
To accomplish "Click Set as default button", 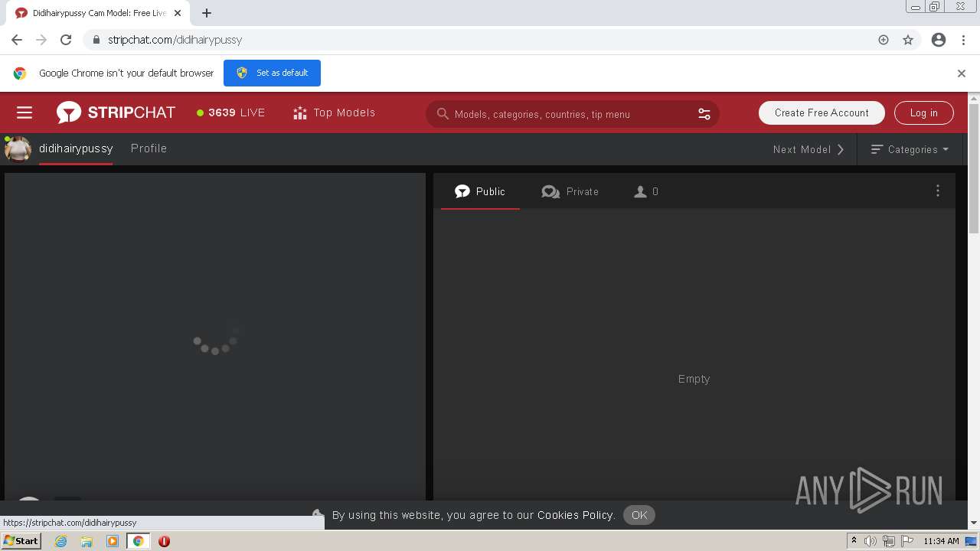I will click(272, 73).
